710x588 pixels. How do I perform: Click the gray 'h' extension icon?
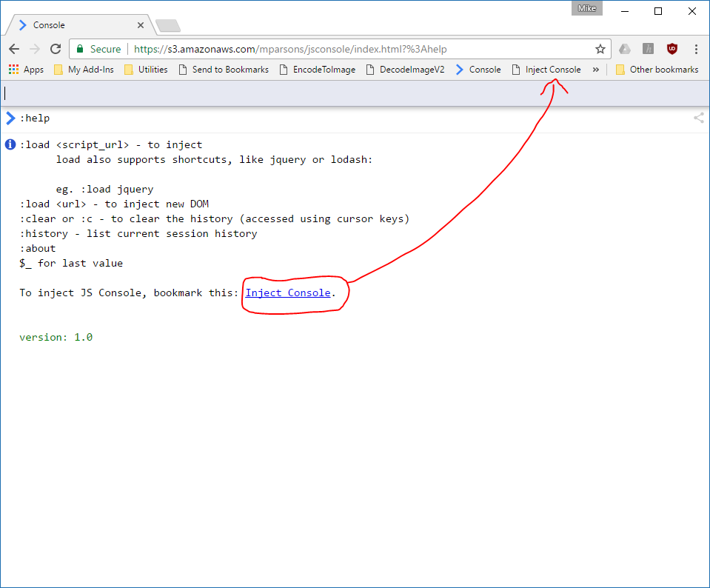click(x=648, y=49)
